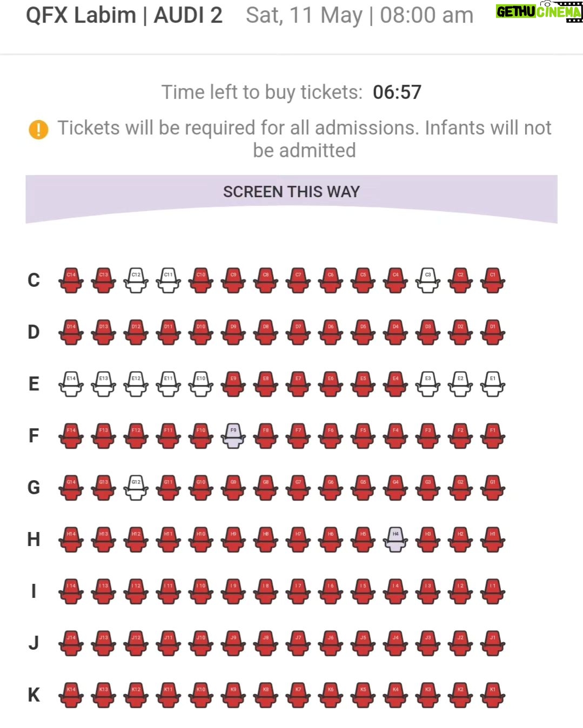Select available seat C12
Screen dimensions: 583x728
[x=136, y=280]
